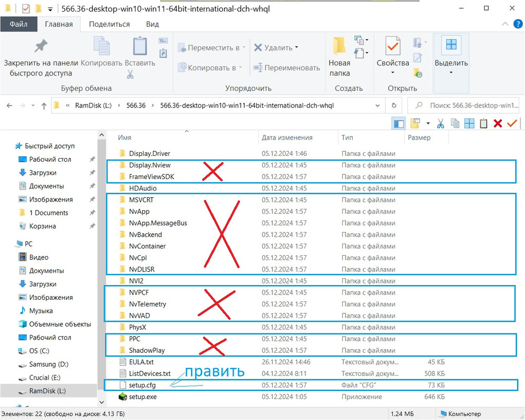Click navigation pane scroll up arrow
Screen dimensions: 525x420
(x=102, y=135)
